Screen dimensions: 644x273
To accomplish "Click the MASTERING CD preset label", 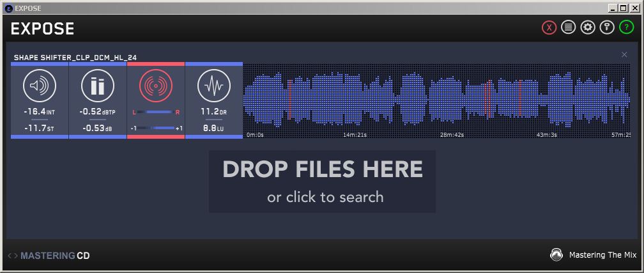I will point(55,256).
